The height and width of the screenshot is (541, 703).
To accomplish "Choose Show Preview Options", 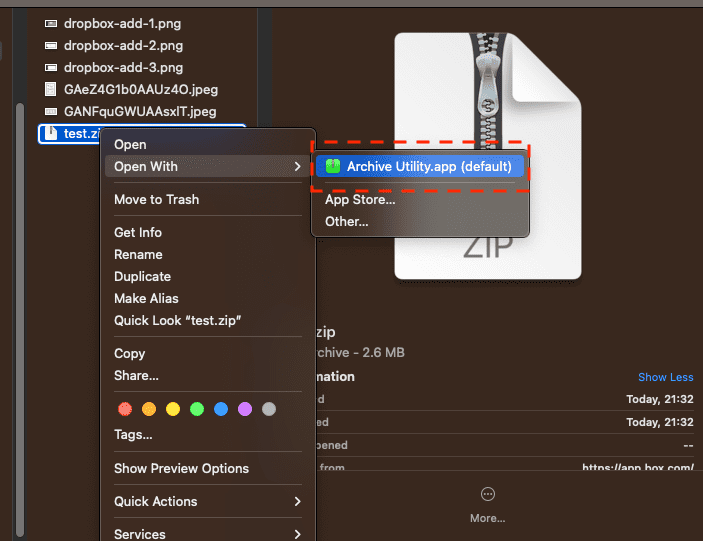I will 208,468.
